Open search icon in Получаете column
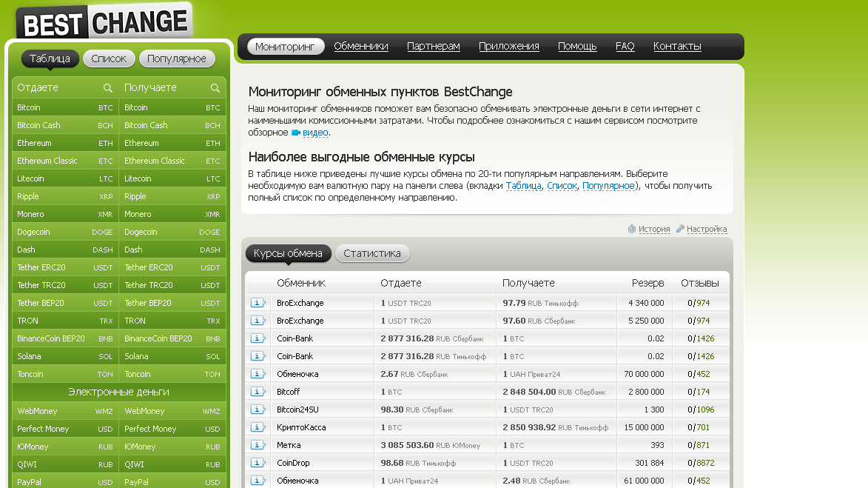The height and width of the screenshot is (488, 868). click(215, 87)
